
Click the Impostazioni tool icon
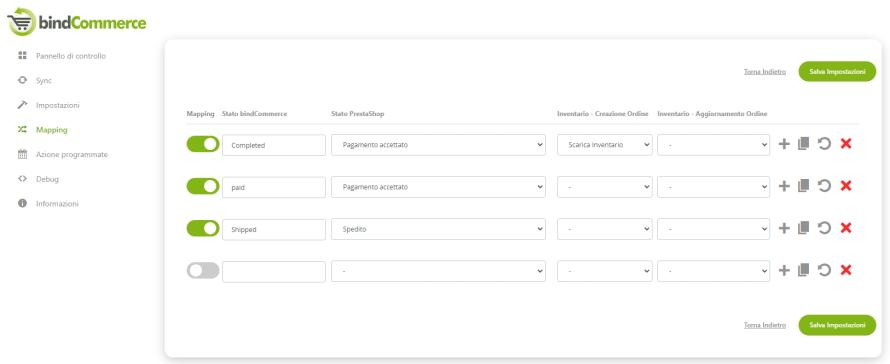[x=22, y=105]
